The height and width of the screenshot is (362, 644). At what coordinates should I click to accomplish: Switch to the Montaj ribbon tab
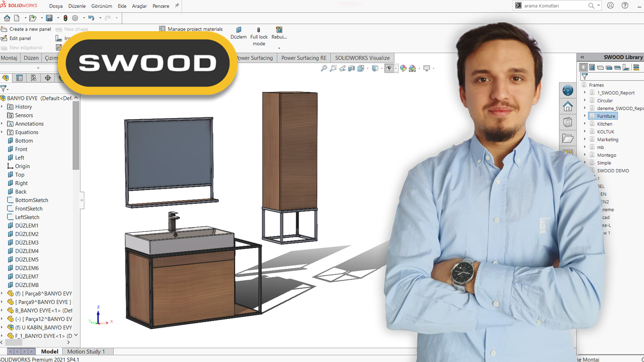point(9,58)
